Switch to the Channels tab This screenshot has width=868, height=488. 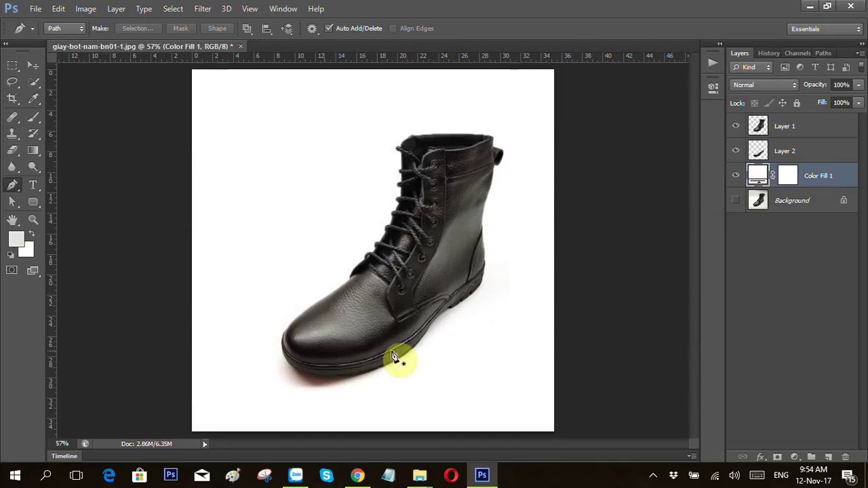[x=797, y=53]
